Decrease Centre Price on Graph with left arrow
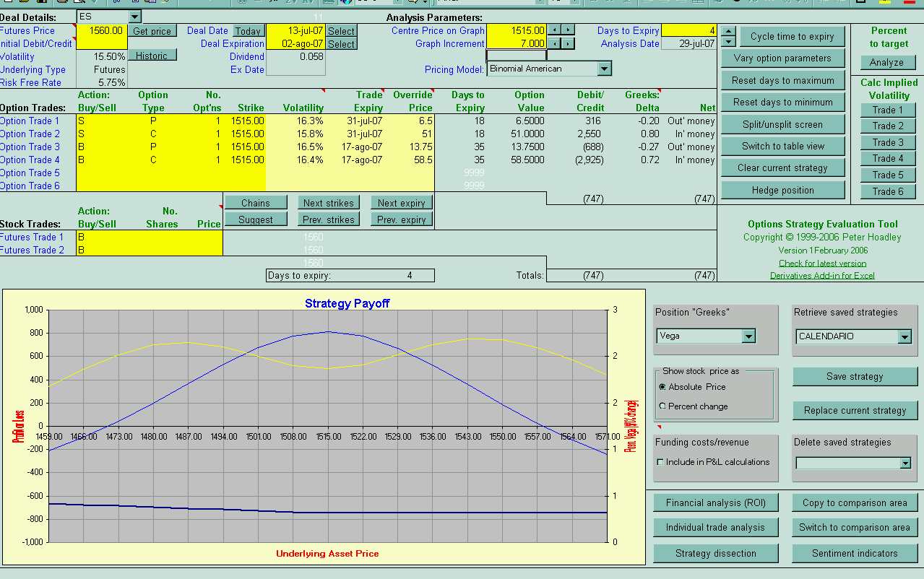 tap(554, 30)
